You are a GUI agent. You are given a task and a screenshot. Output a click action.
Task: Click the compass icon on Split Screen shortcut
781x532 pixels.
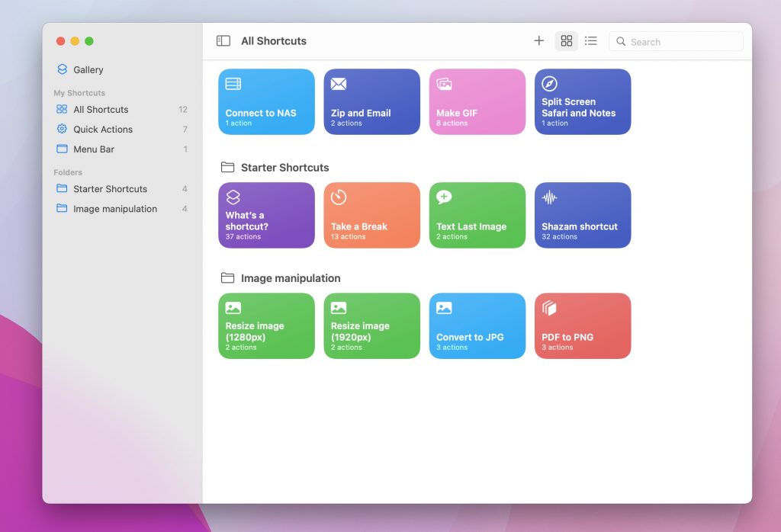click(549, 84)
